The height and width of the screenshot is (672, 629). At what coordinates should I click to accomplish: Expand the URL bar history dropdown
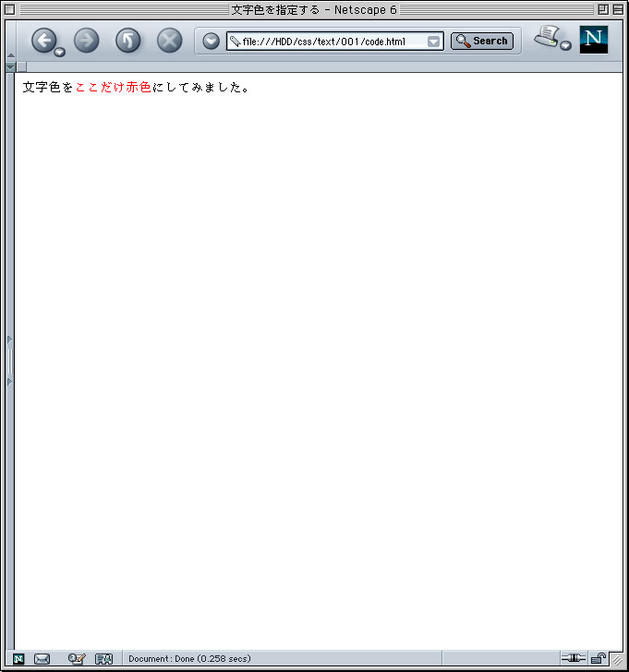pyautogui.click(x=434, y=42)
